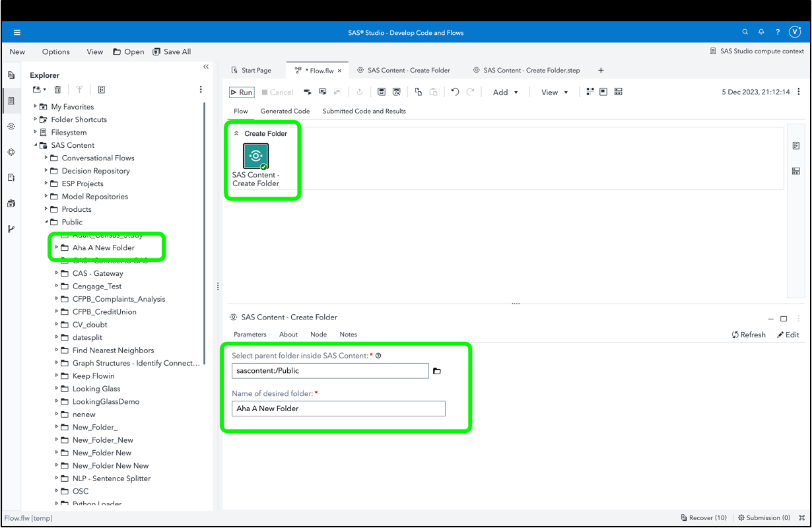Delete selected item with Explorer trash icon
Screen dimensions: 812x528
58,90
